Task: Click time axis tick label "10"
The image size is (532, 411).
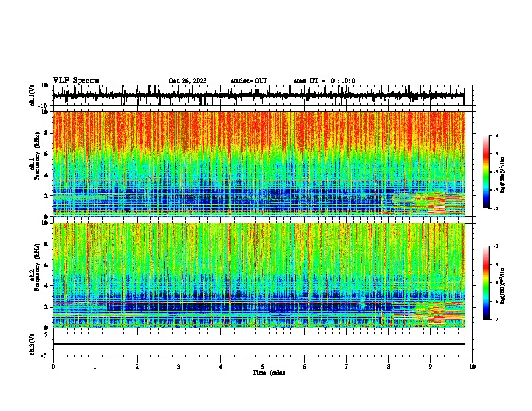Action: (472, 367)
